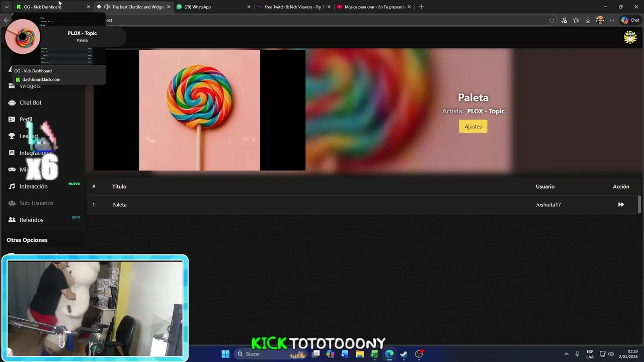Open the Chat Bot menu entry
Screen dimensions: 644x362
[31, 103]
